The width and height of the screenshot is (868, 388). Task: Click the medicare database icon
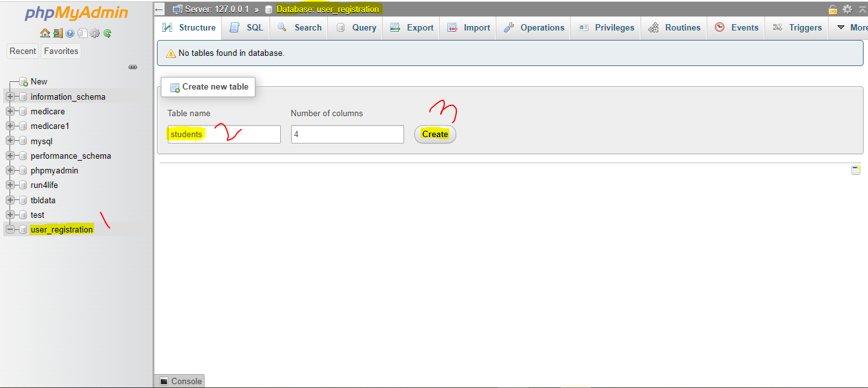pos(23,112)
